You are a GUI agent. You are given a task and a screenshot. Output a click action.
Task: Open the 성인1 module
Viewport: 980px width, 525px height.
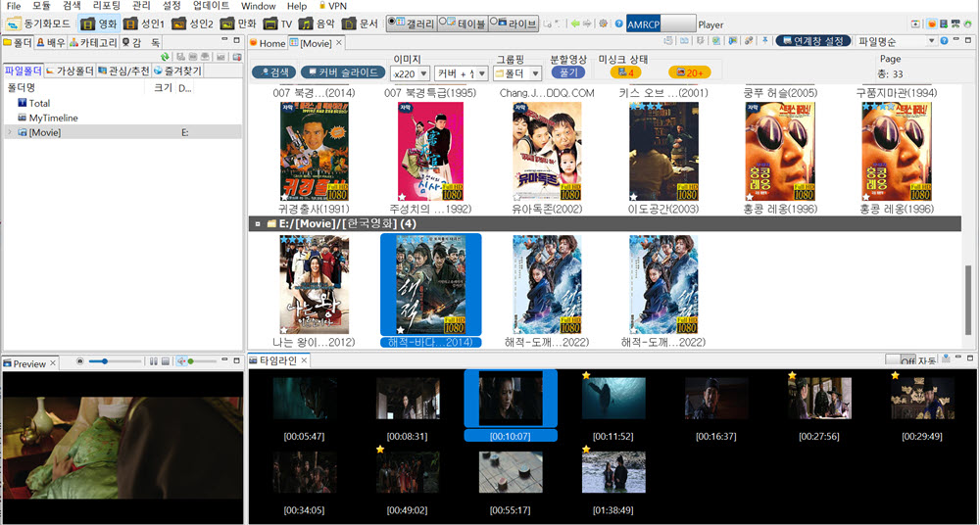tap(144, 24)
